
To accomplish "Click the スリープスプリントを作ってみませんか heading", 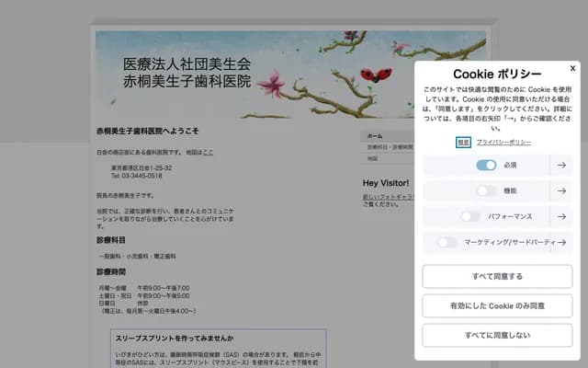I will [x=175, y=339].
